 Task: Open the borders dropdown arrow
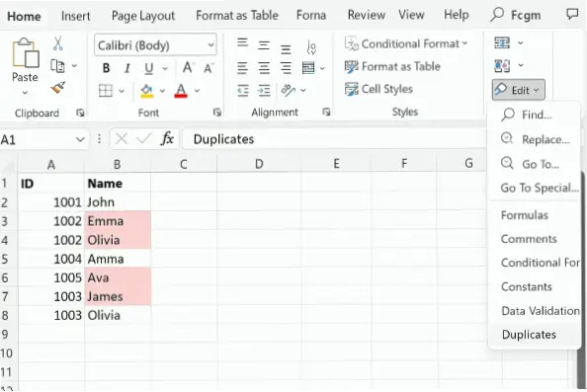[x=122, y=91]
